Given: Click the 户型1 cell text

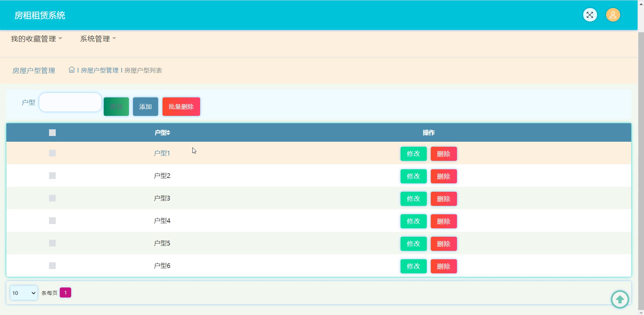Looking at the screenshot, I should click(162, 153).
